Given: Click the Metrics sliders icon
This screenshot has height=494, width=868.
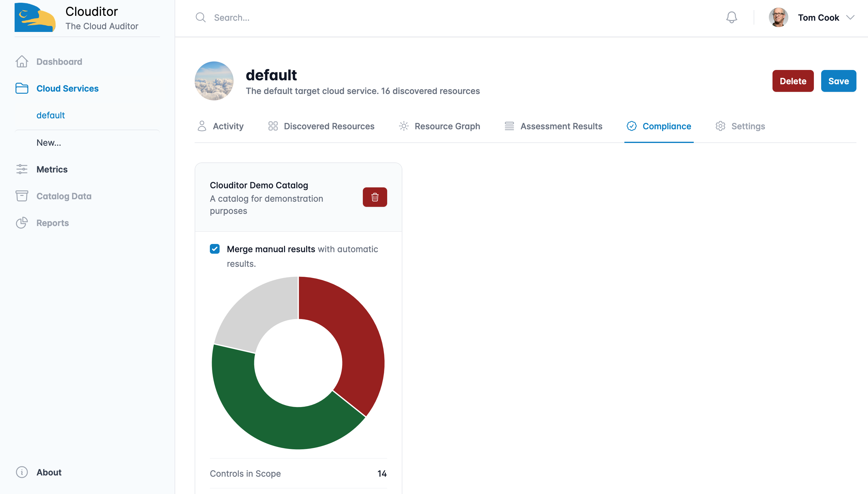Looking at the screenshot, I should point(22,169).
